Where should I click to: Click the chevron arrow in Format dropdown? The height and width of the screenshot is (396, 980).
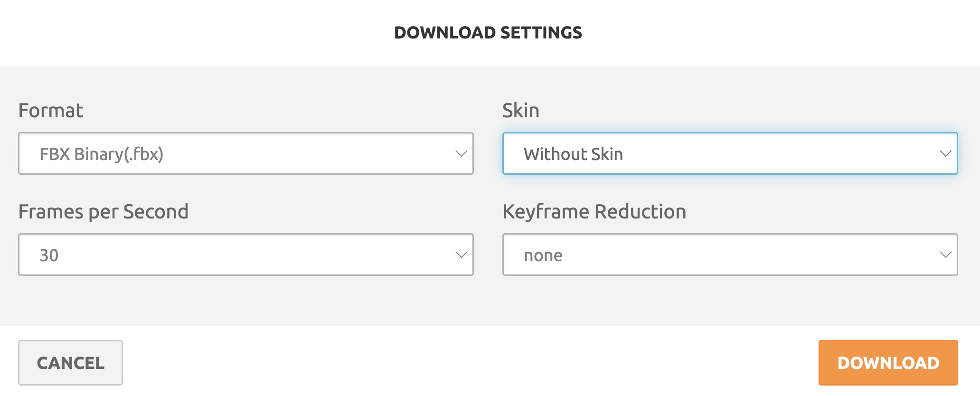(461, 154)
